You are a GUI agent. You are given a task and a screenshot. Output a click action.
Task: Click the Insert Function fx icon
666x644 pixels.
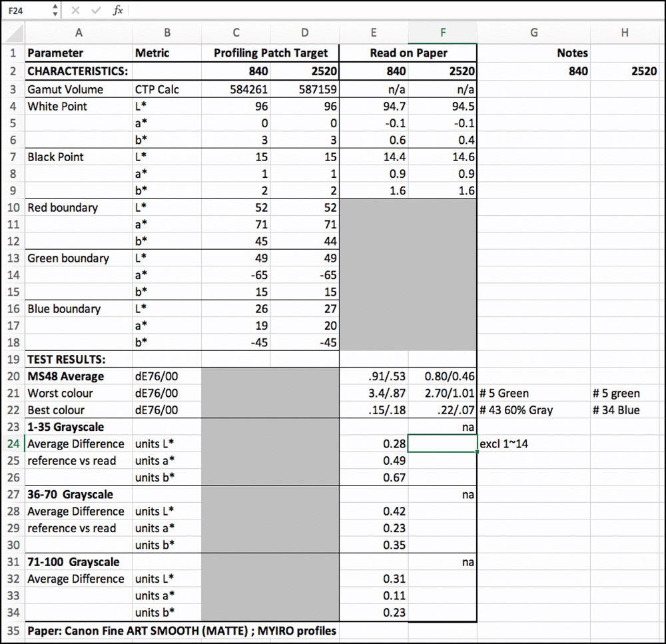pos(118,11)
